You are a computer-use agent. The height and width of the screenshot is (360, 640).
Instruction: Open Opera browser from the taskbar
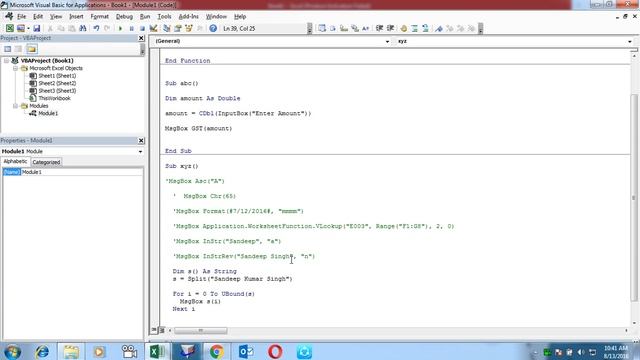275,351
